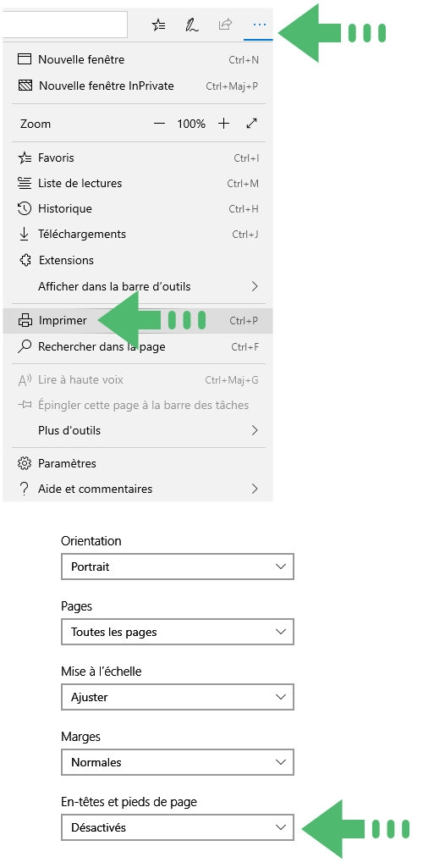Select Nouvelle fenêtre InPrivate menu entry
The width and height of the screenshot is (423, 868).
point(138,86)
